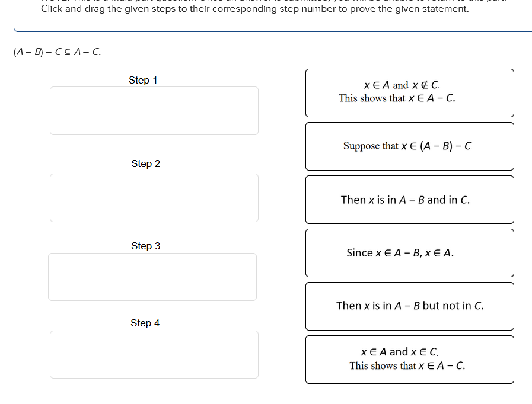Image resolution: width=532 pixels, height=404 pixels.
Task: Select the card reading Then x is in A − B and in C
Action: 409,200
